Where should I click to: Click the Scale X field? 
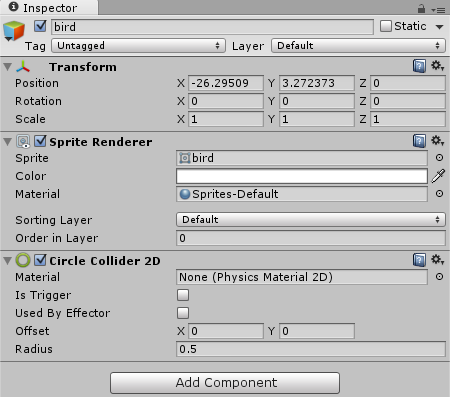tap(226, 119)
